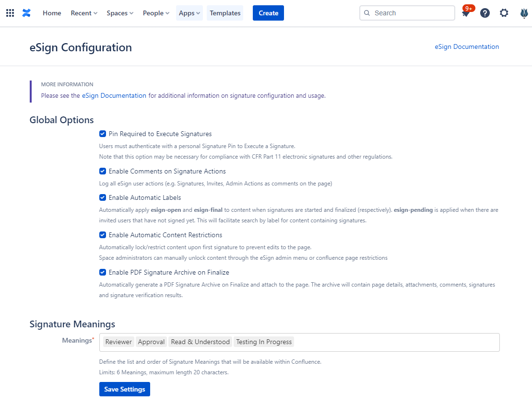Go to Home in navigation bar
The image size is (532, 404).
click(52, 13)
